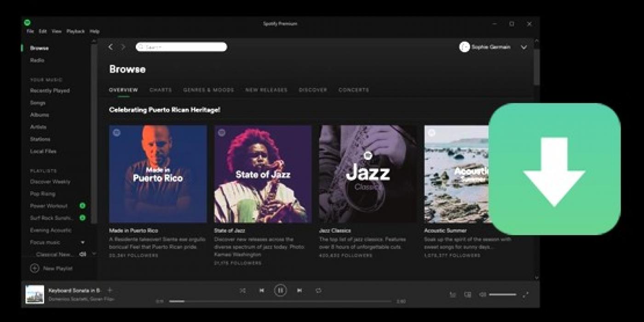Mute audio using the volume speaker icon
This screenshot has width=644, height=322.
point(482,295)
